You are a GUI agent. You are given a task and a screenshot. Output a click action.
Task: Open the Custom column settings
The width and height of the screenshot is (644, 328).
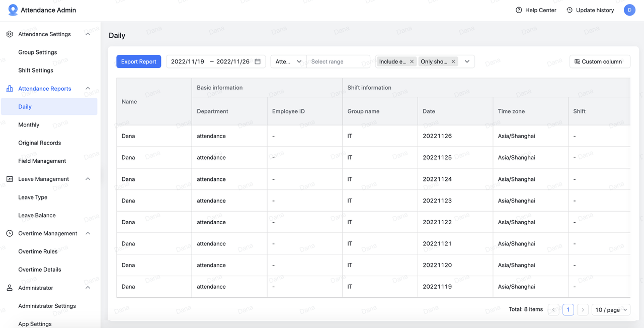599,61
